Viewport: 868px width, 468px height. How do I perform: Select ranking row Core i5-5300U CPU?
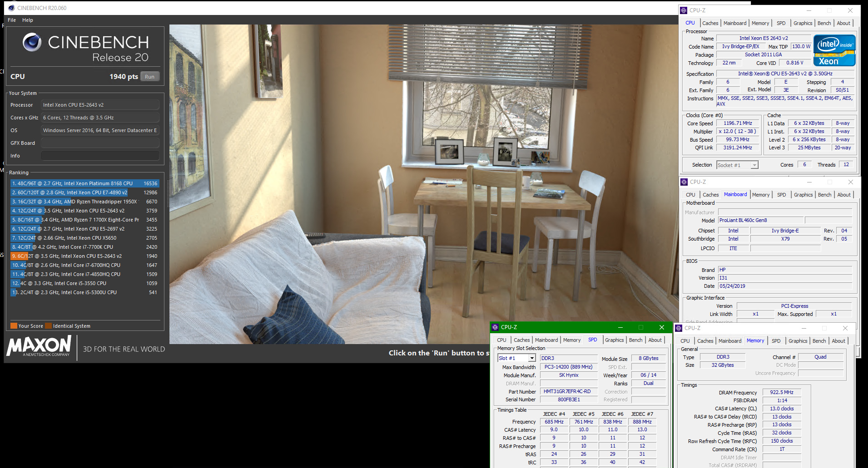click(84, 292)
